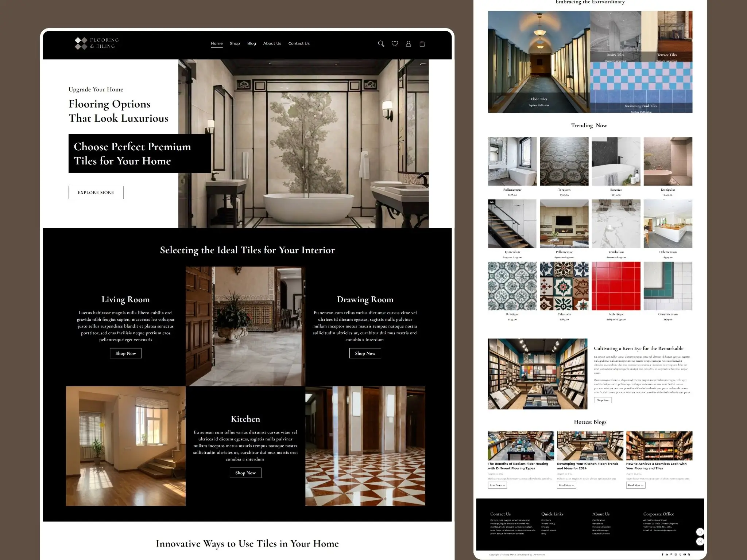Screen dimensions: 747x560
Task: Open the Pinterest icon in the footer
Action: click(671, 555)
